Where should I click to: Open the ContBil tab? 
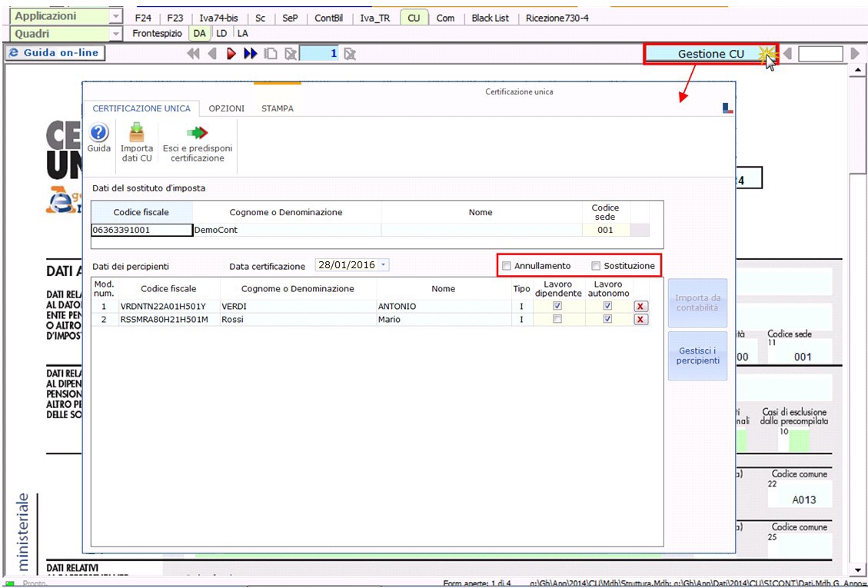(x=329, y=18)
